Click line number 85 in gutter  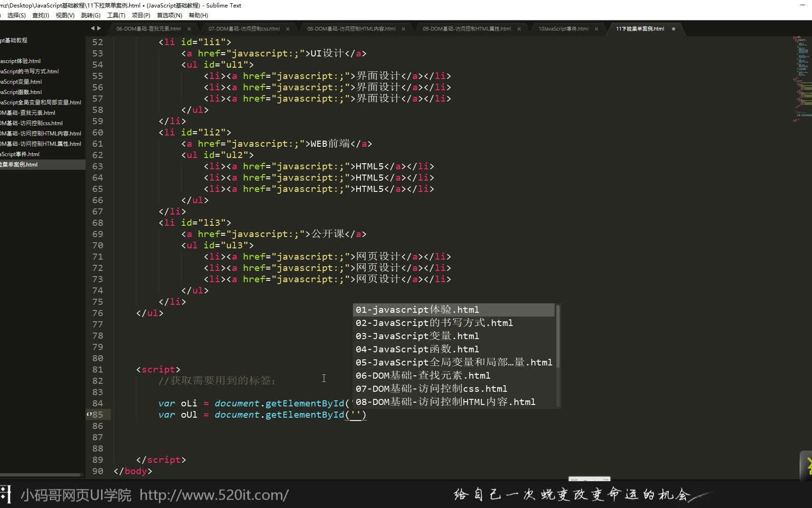tap(97, 414)
